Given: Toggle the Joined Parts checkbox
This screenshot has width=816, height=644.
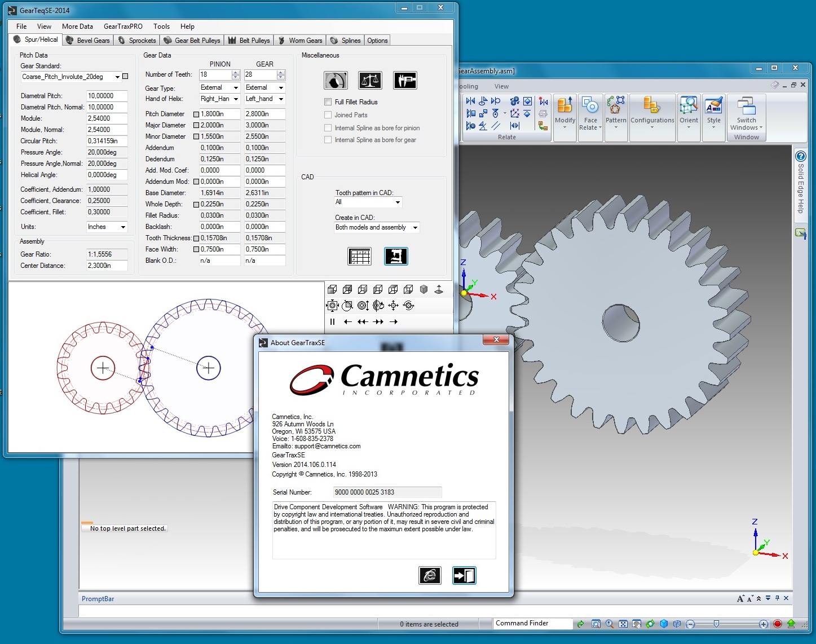Looking at the screenshot, I should click(328, 115).
